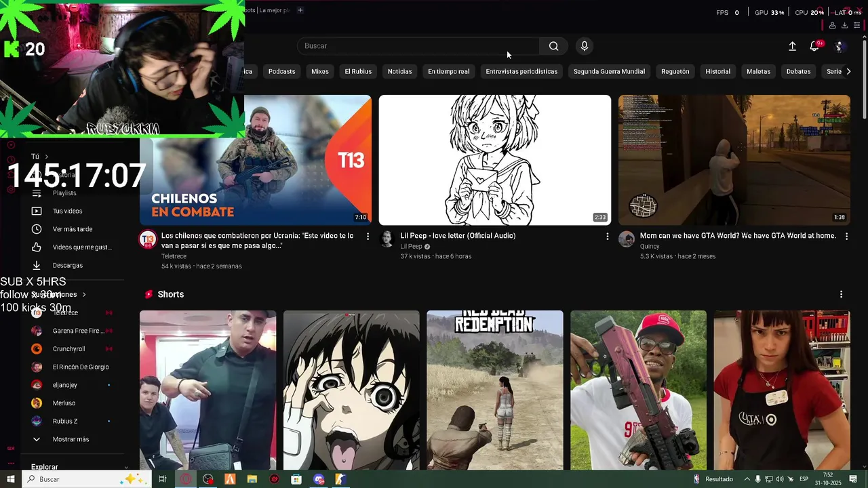Screen dimensions: 868x488
Task: Select the Maletas chip
Action: click(758, 71)
